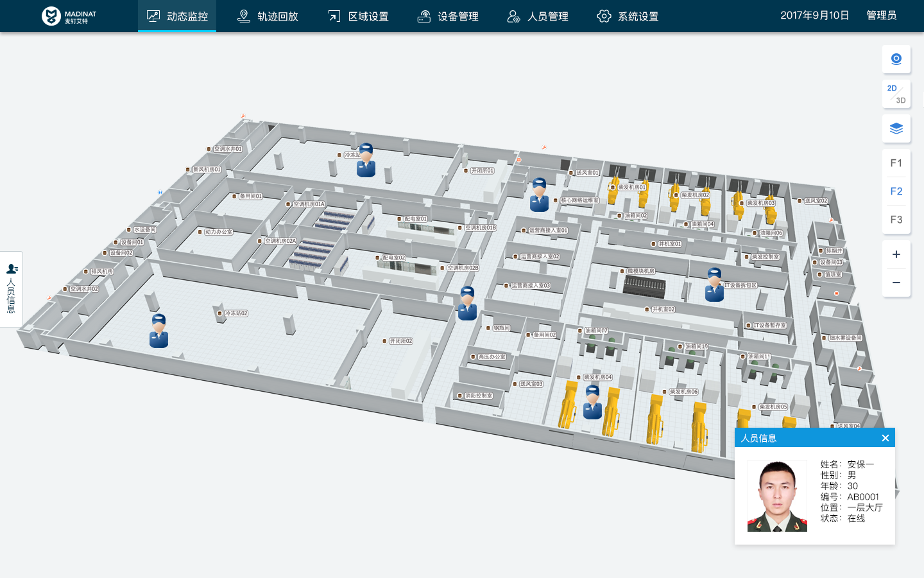This screenshot has width=924, height=578.
Task: Zoom in with the plus button
Action: point(896,254)
